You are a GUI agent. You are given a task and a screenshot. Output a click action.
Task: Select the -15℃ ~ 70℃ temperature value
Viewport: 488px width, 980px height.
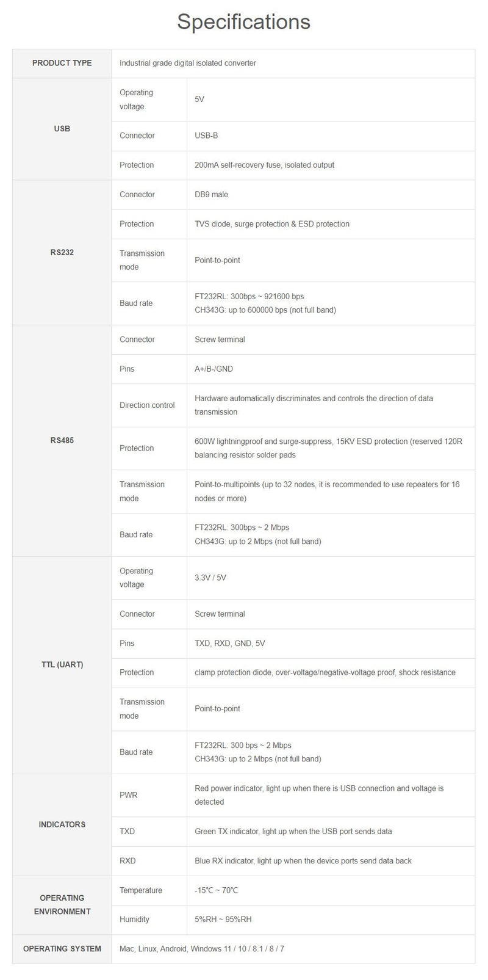(x=217, y=890)
